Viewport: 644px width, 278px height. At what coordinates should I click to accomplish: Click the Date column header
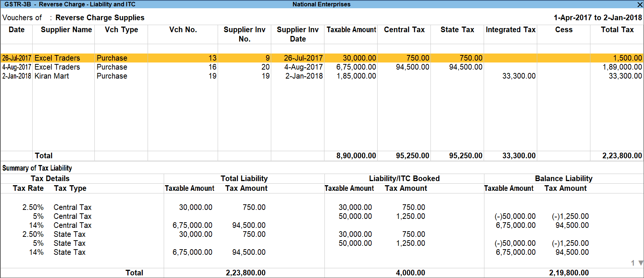16,30
